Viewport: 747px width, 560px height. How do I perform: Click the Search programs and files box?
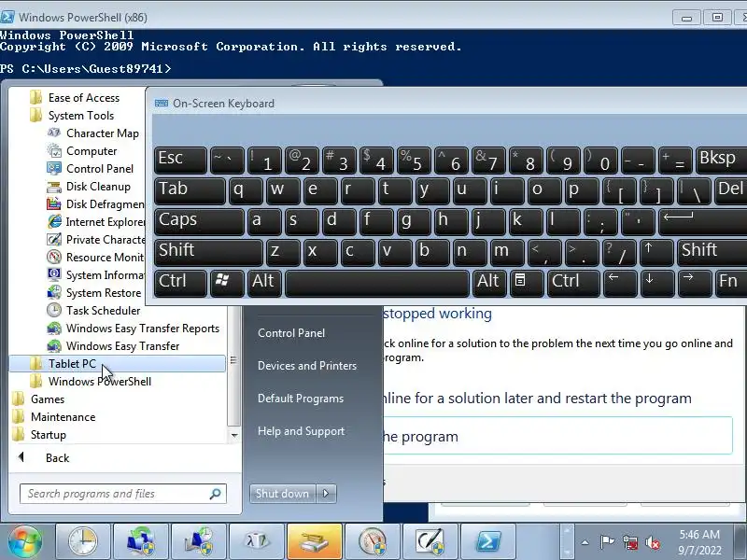[123, 494]
